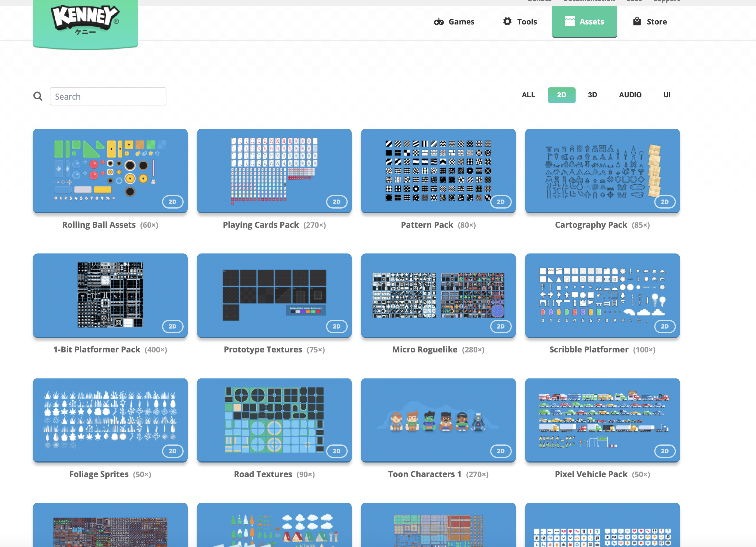Open the Foliage Sprites thumbnail
756x547 pixels.
110,420
